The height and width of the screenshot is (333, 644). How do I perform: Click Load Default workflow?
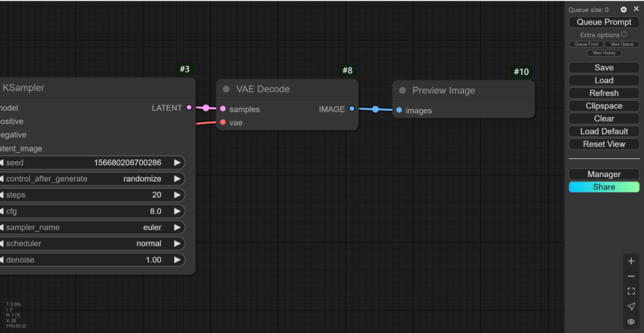(603, 131)
